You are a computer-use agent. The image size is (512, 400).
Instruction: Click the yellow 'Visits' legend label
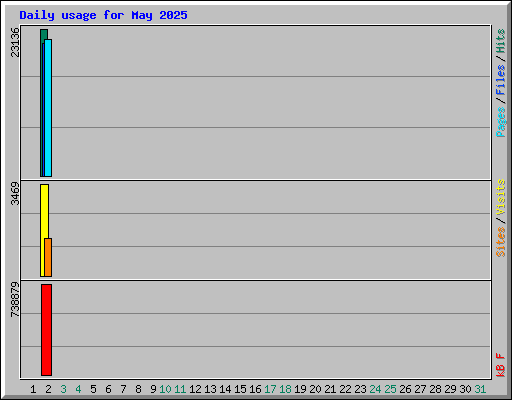pyautogui.click(x=501, y=197)
